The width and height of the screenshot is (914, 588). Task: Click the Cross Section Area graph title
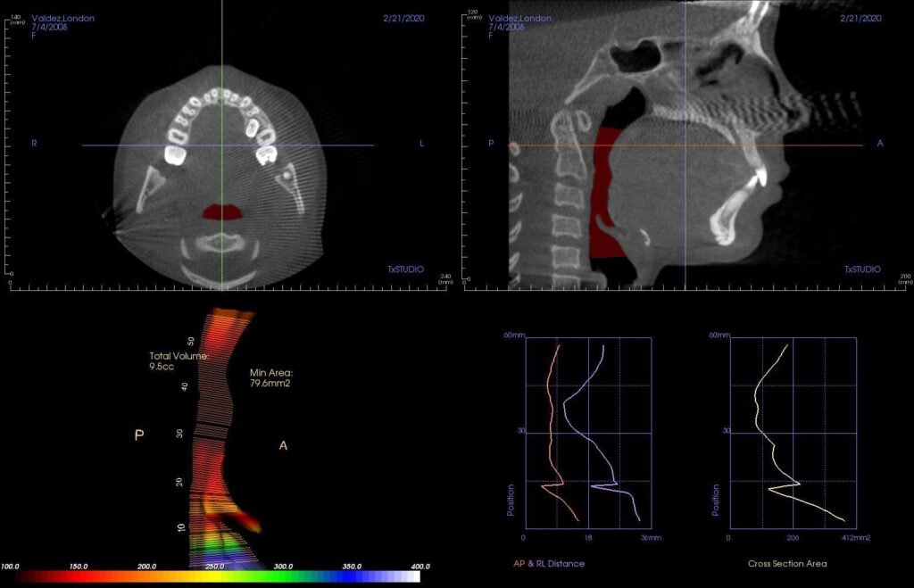tap(786, 563)
